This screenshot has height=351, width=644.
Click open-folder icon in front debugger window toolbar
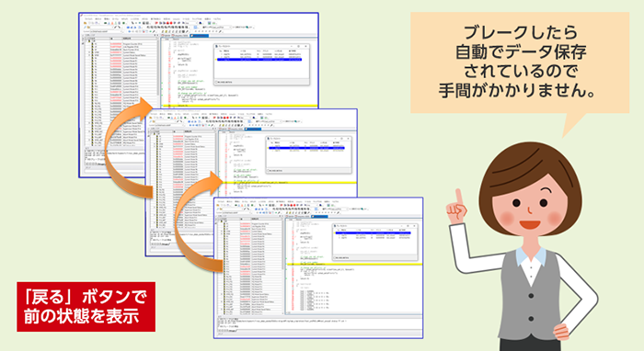tap(219, 206)
